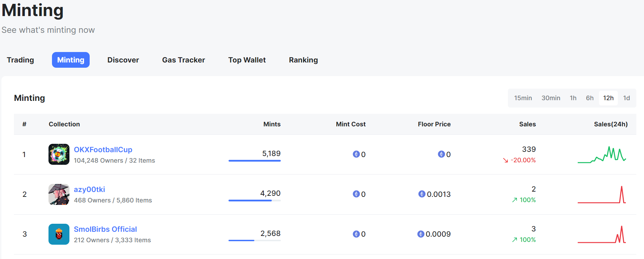Click the OKXFootballCup collection avatar icon
Viewport: 644px width, 259px height.
tap(59, 154)
